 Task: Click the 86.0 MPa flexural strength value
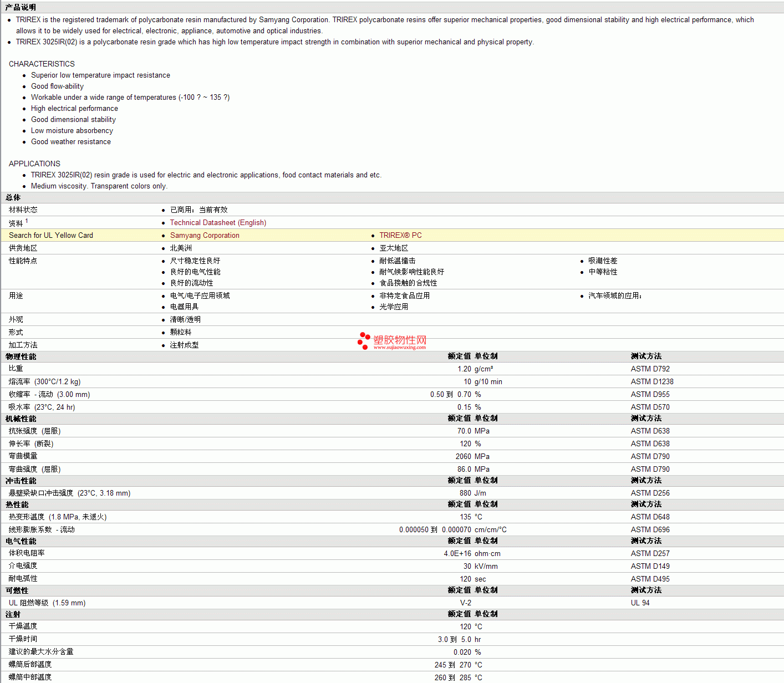(x=474, y=469)
